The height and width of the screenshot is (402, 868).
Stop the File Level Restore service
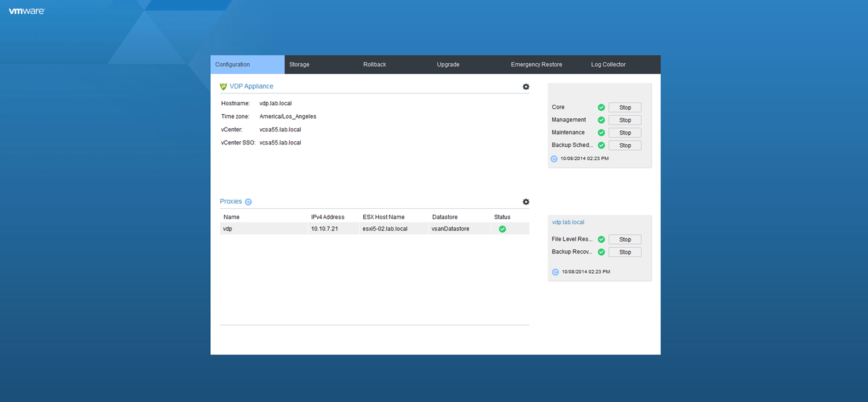click(625, 239)
